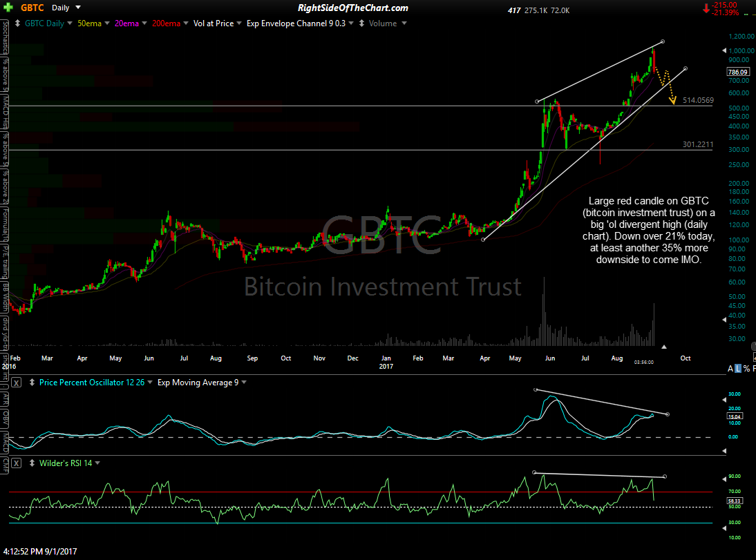Click the green plus add-symbol icon
Screen dimensions: 756x560
click(10, 8)
